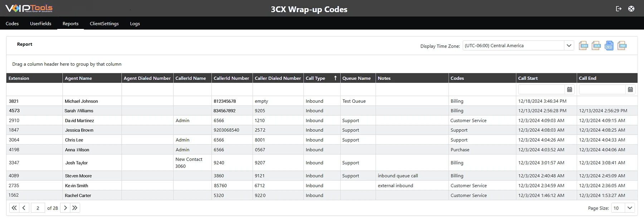The height and width of the screenshot is (221, 644).
Task: Sort by Notes column header
Action: click(x=412, y=78)
